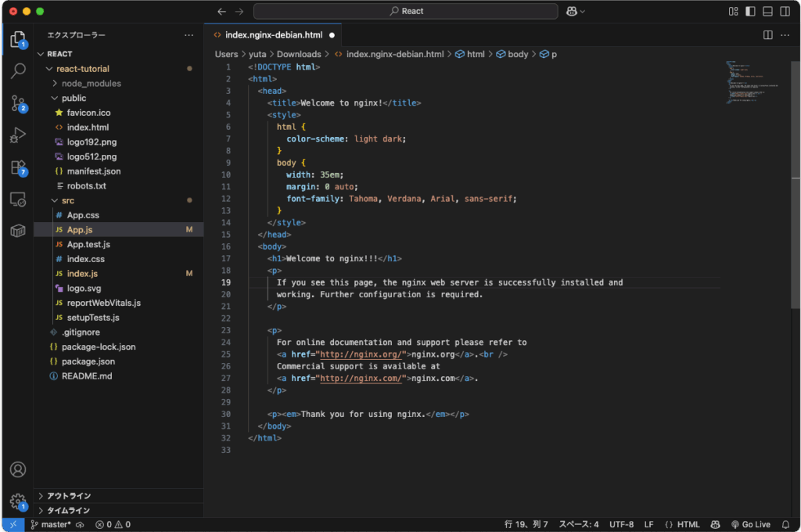The height and width of the screenshot is (532, 801).
Task: Click the React command center search box
Action: pyautogui.click(x=406, y=11)
